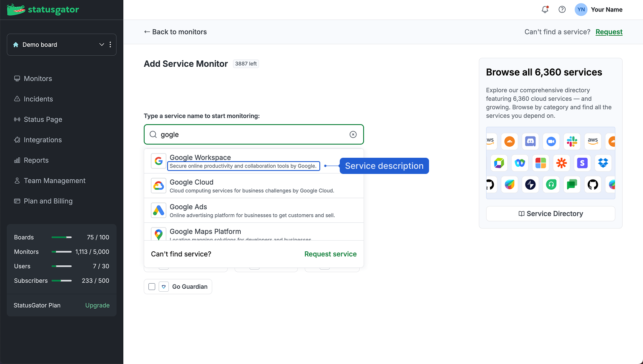Image resolution: width=643 pixels, height=364 pixels.
Task: Click the green headset Freshdesk icon
Action: [551, 184]
